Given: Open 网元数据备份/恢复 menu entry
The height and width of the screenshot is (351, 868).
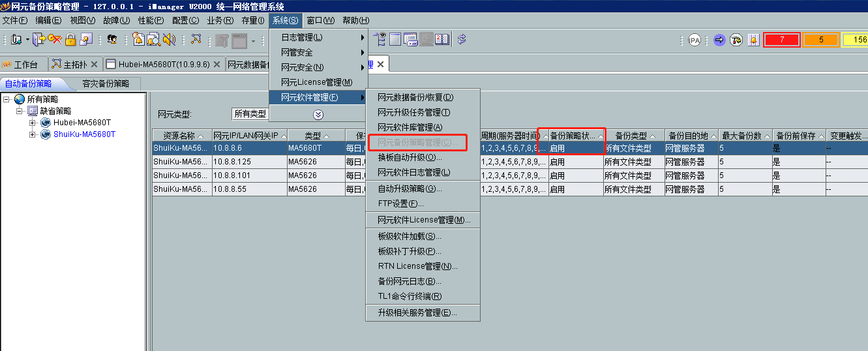Looking at the screenshot, I should click(415, 97).
